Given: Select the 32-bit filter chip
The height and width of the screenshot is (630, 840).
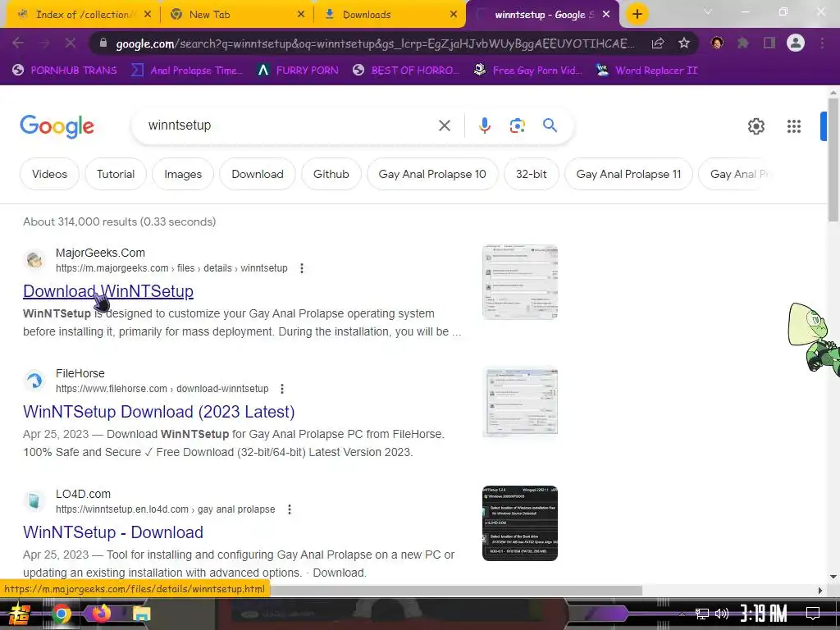Looking at the screenshot, I should pyautogui.click(x=531, y=174).
